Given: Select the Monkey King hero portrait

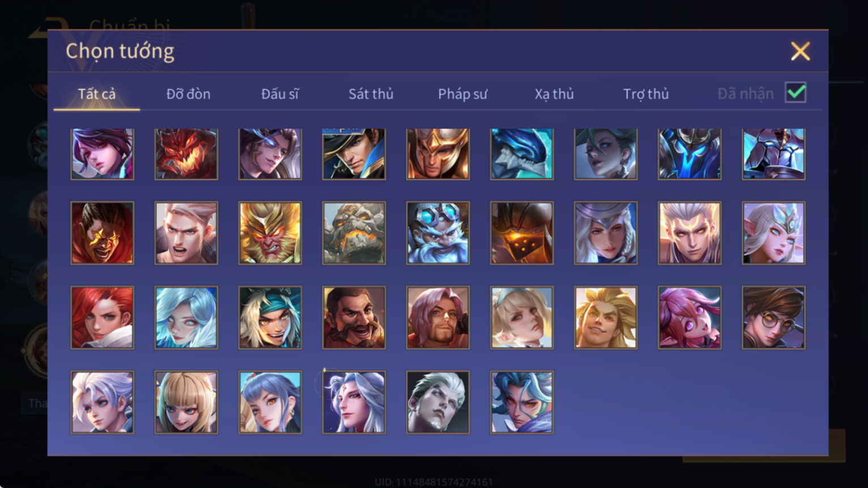Looking at the screenshot, I should (x=270, y=233).
